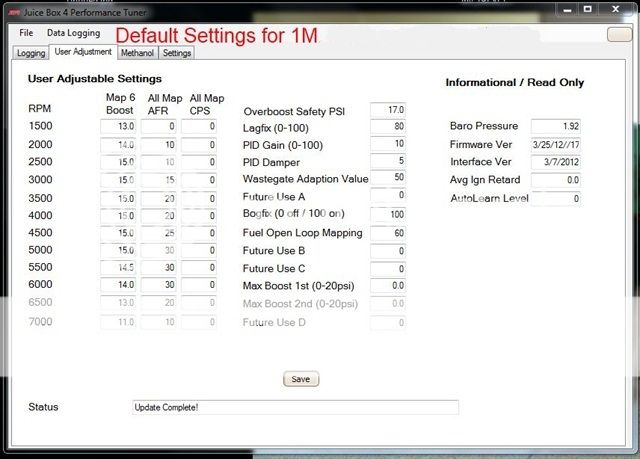Viewport: 640px width, 459px height.
Task: Select the PID Damper field
Action: 388,161
